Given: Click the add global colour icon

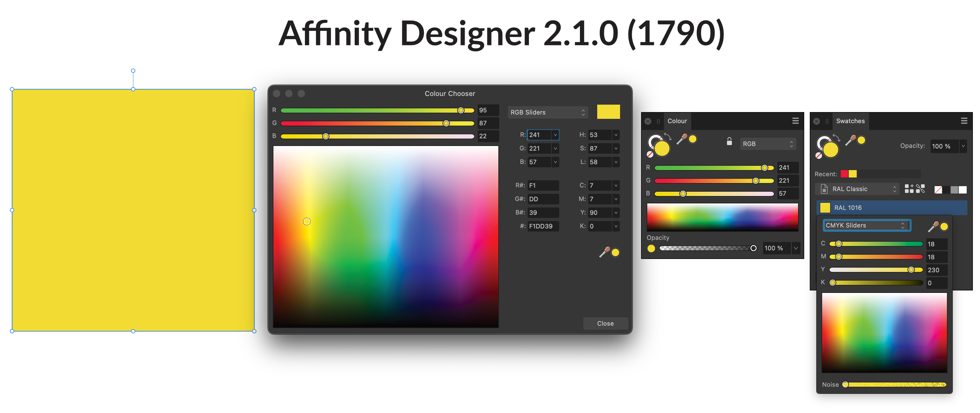Looking at the screenshot, I should pyautogui.click(x=920, y=189).
